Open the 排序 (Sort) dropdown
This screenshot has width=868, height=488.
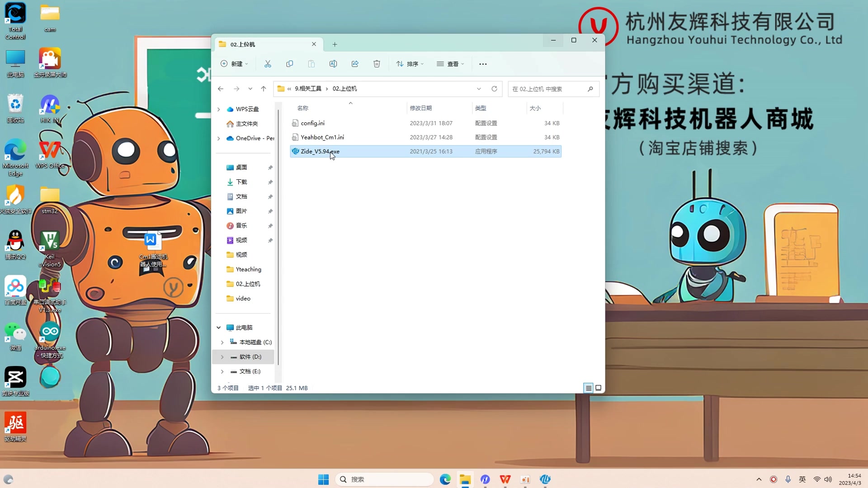pos(410,64)
